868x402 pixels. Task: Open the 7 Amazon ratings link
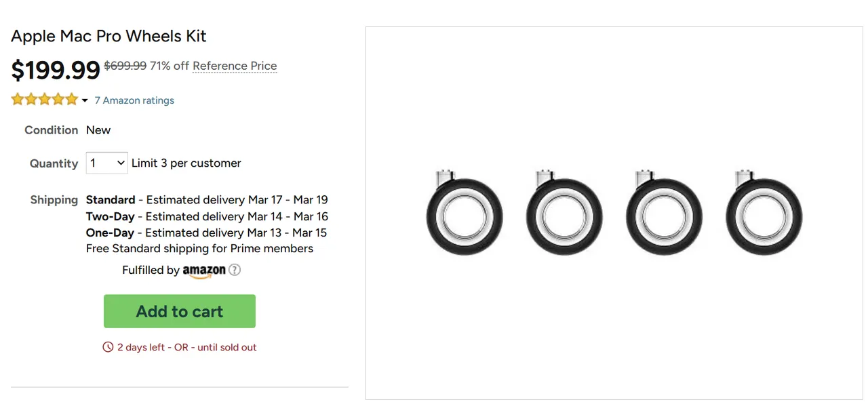coord(134,100)
